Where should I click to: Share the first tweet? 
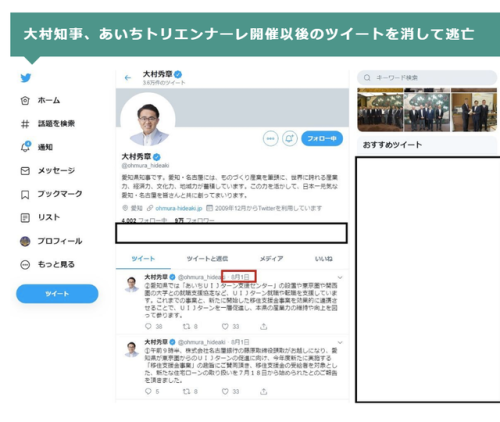[x=264, y=326]
